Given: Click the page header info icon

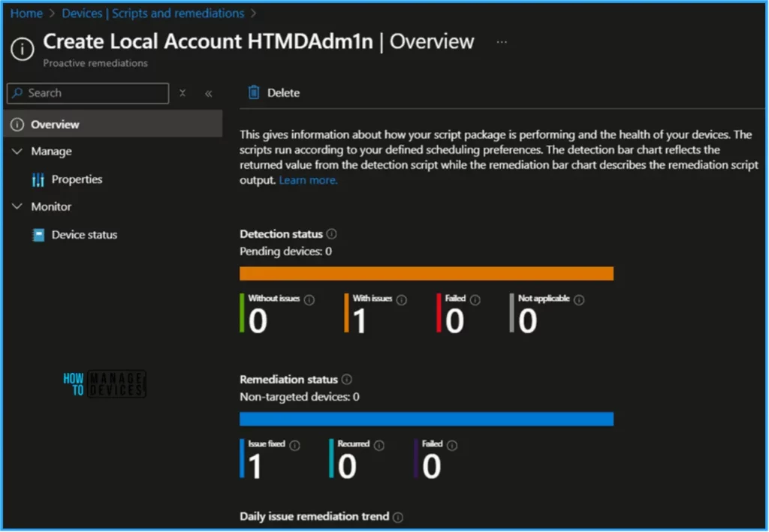Looking at the screenshot, I should pyautogui.click(x=23, y=49).
